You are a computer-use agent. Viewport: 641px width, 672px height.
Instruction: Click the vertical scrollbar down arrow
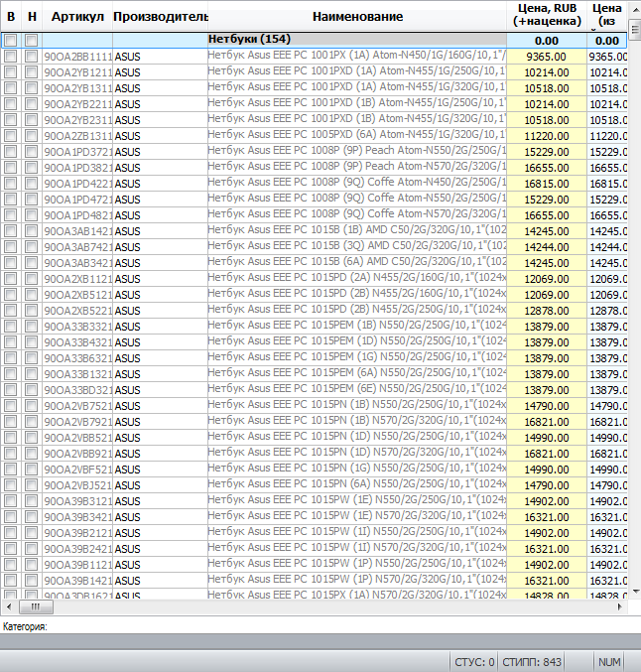pyautogui.click(x=636, y=592)
